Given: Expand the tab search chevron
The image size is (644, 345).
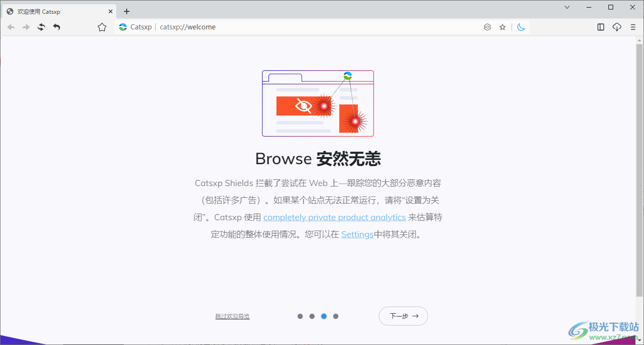Looking at the screenshot, I should (x=567, y=7).
